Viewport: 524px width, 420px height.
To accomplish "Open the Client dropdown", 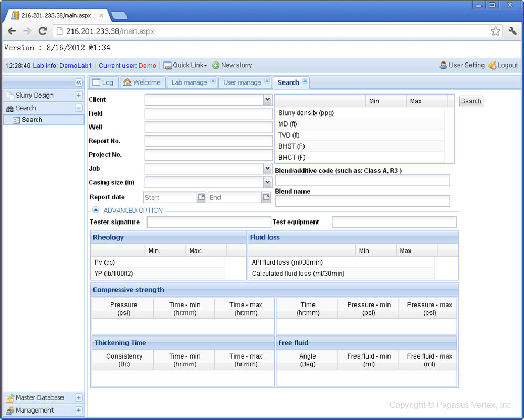I will (267, 100).
